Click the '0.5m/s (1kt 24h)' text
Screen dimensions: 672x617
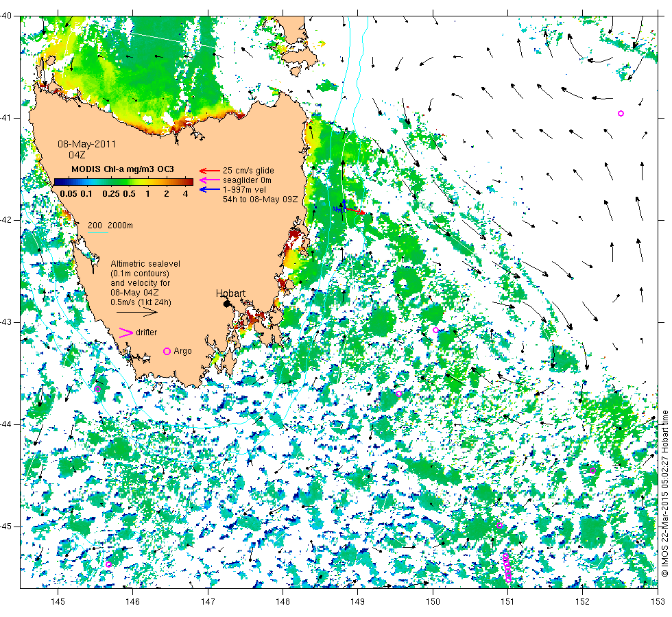pyautogui.click(x=141, y=302)
